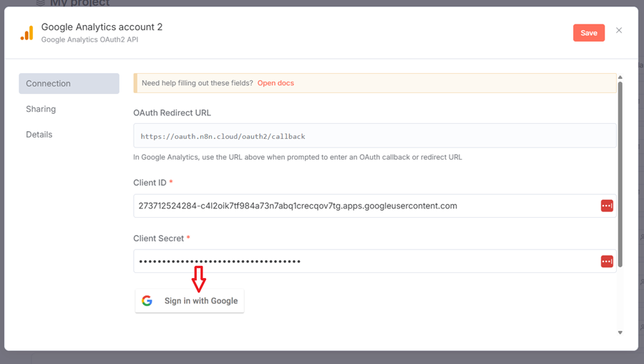Close the credential dialog with the X
The height and width of the screenshot is (364, 644).
pyautogui.click(x=619, y=31)
